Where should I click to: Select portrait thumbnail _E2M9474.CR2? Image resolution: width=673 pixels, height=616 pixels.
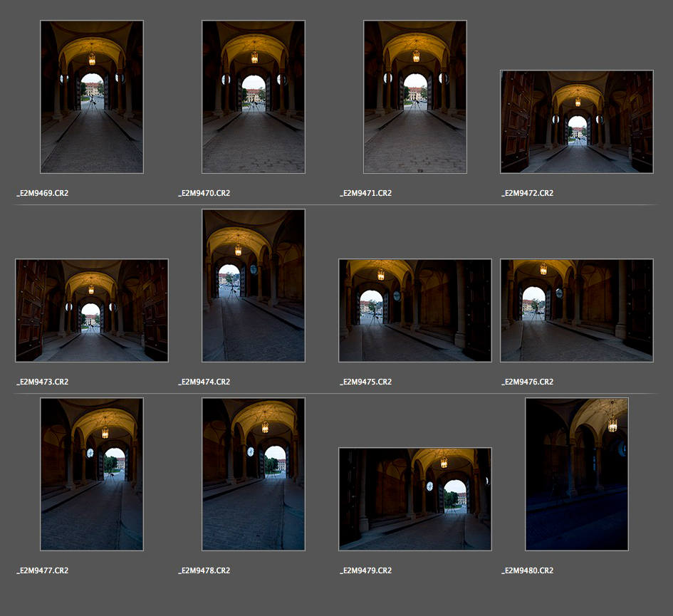tap(254, 286)
